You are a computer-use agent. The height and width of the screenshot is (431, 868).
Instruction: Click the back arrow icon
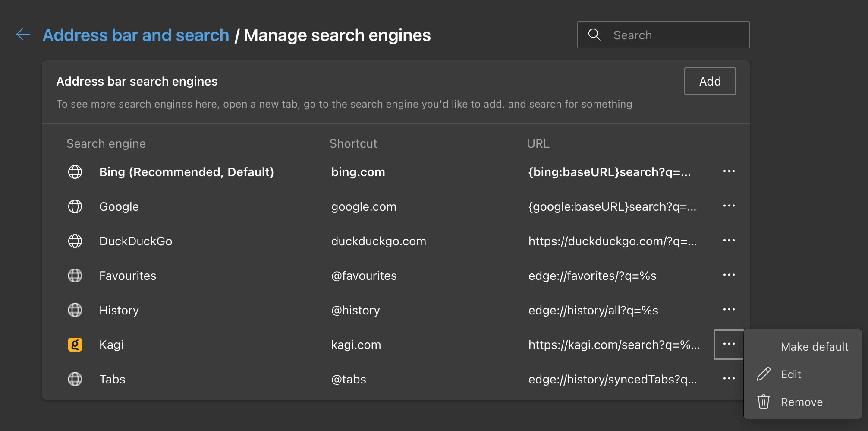(23, 34)
